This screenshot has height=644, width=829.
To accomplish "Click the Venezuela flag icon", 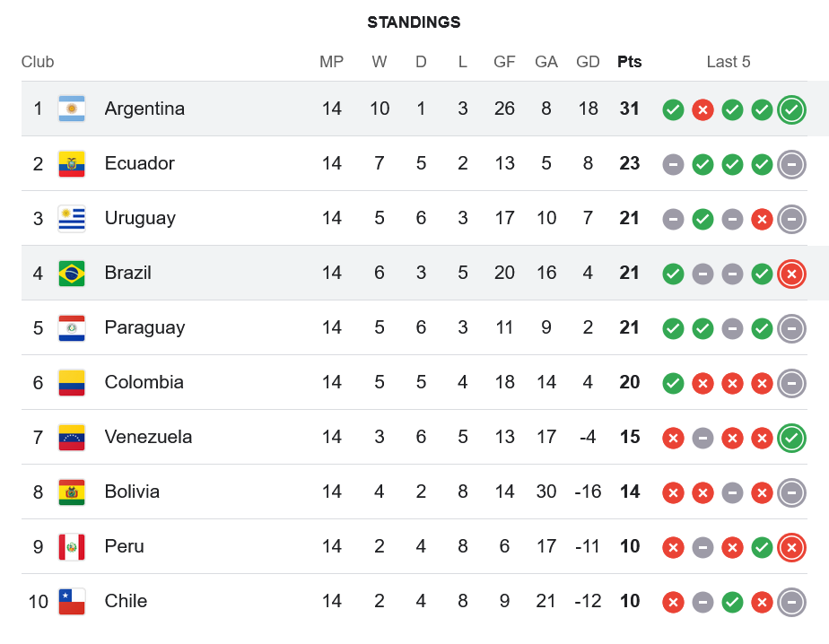I will point(72,437).
